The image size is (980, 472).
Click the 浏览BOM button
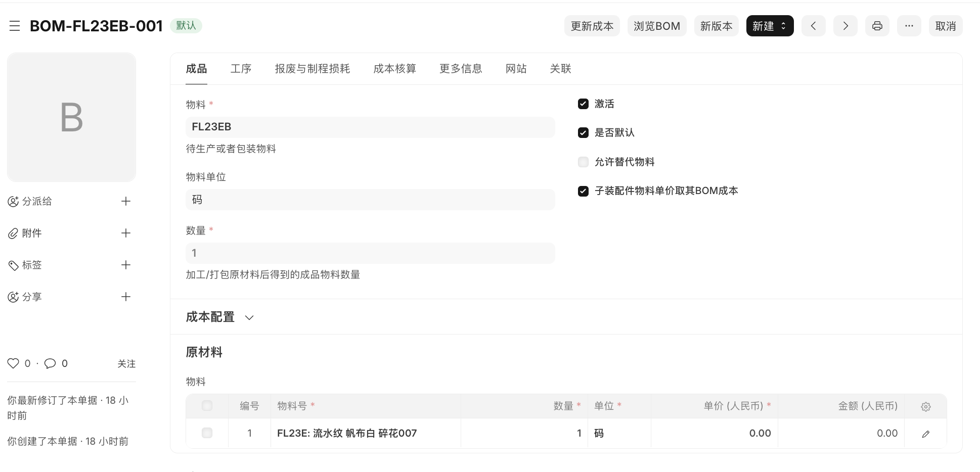pos(656,26)
